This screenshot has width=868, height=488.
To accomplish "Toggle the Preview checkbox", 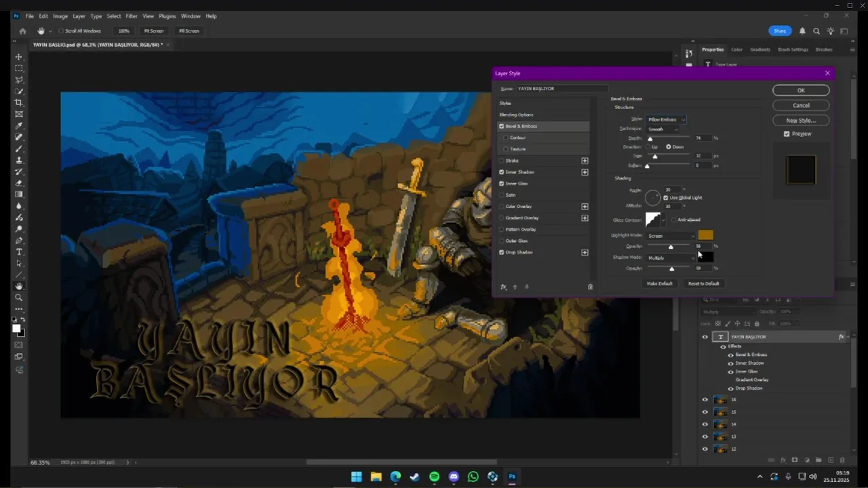I will click(x=787, y=134).
